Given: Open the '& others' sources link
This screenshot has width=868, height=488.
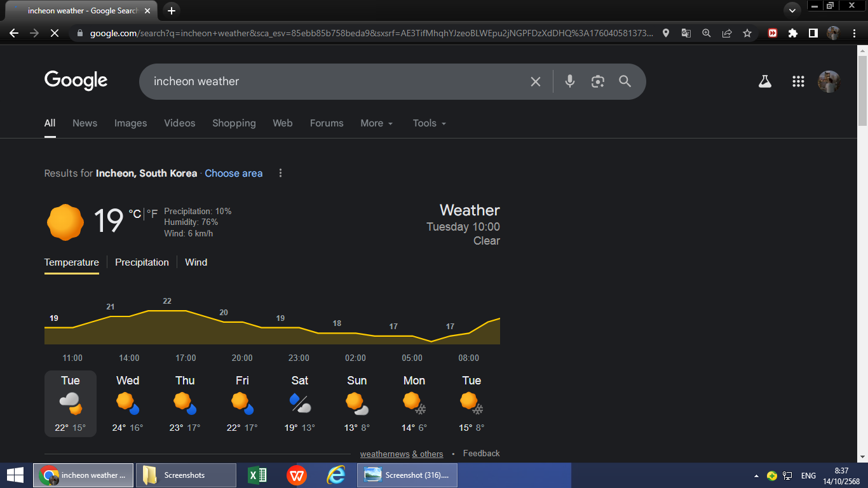Looking at the screenshot, I should 427,454.
